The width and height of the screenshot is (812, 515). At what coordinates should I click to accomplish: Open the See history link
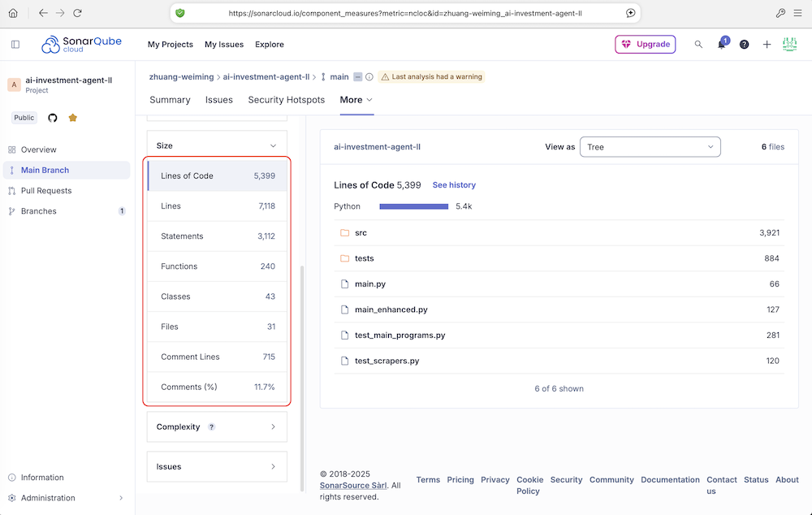tap(454, 185)
